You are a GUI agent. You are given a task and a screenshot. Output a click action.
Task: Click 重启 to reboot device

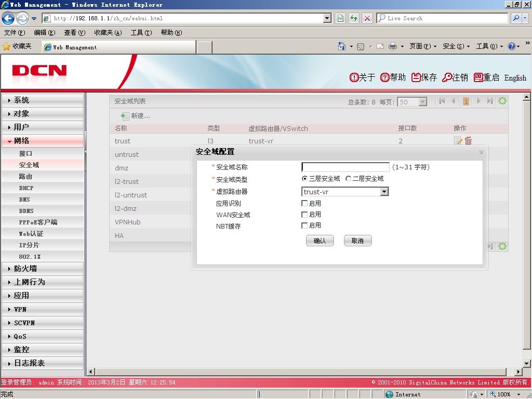[486, 78]
